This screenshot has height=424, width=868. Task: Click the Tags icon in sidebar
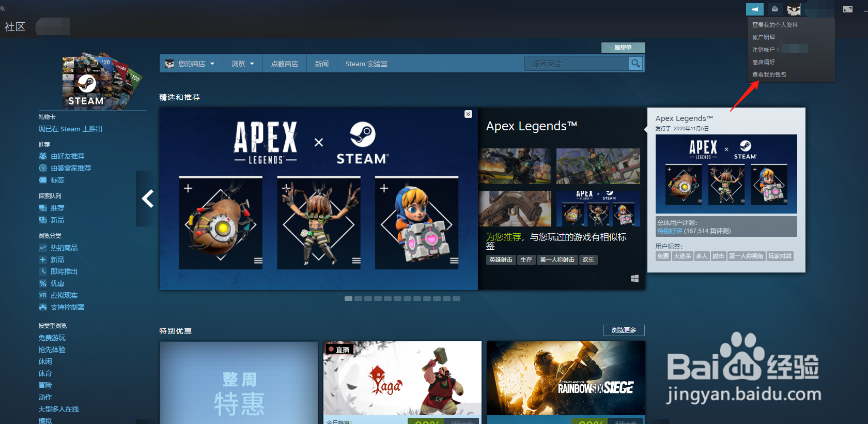pos(43,180)
